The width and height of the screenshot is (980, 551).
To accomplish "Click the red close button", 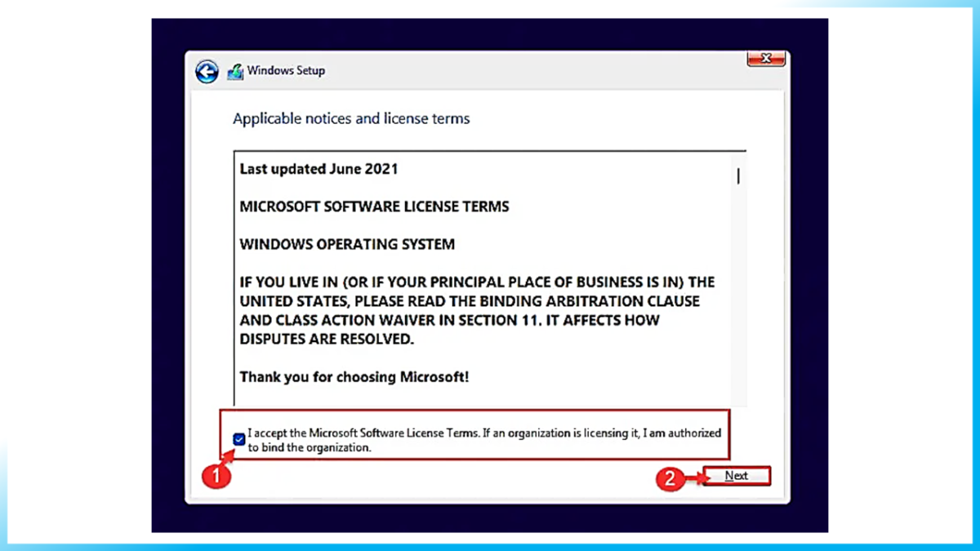I will tap(765, 58).
